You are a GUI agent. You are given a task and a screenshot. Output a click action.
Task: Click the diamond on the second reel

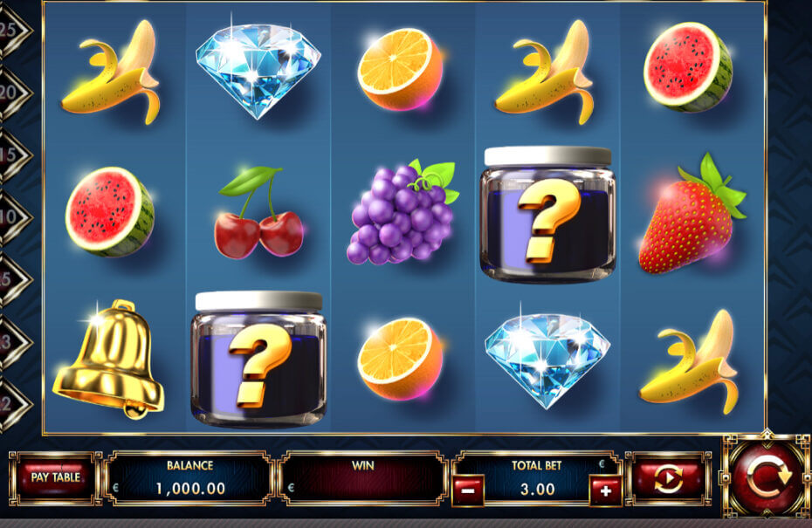[258, 71]
